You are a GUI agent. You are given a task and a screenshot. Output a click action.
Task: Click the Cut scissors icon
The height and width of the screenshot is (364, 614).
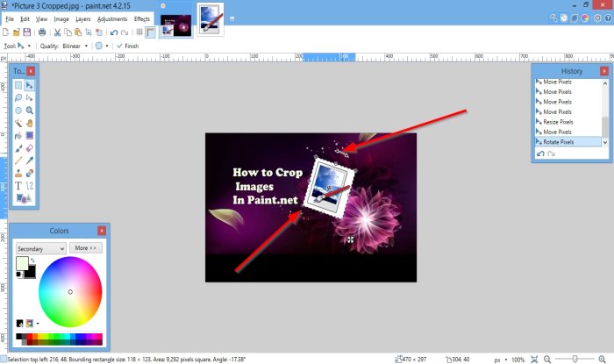[57, 32]
